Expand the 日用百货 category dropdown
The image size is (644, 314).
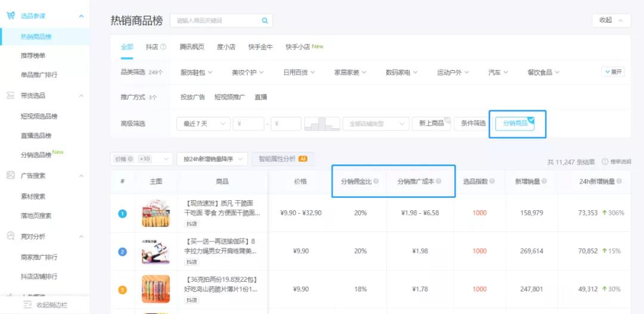[299, 73]
